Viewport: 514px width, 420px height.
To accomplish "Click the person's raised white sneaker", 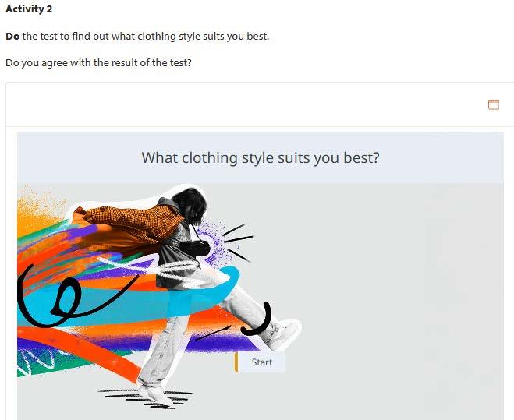I will [282, 334].
